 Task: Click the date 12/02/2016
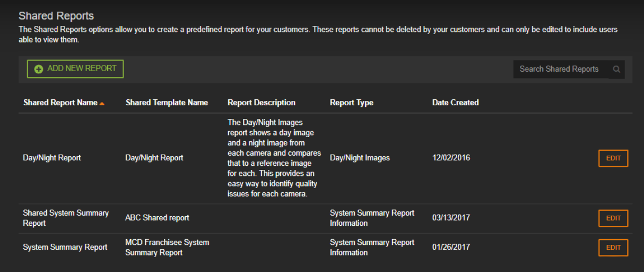tap(451, 158)
